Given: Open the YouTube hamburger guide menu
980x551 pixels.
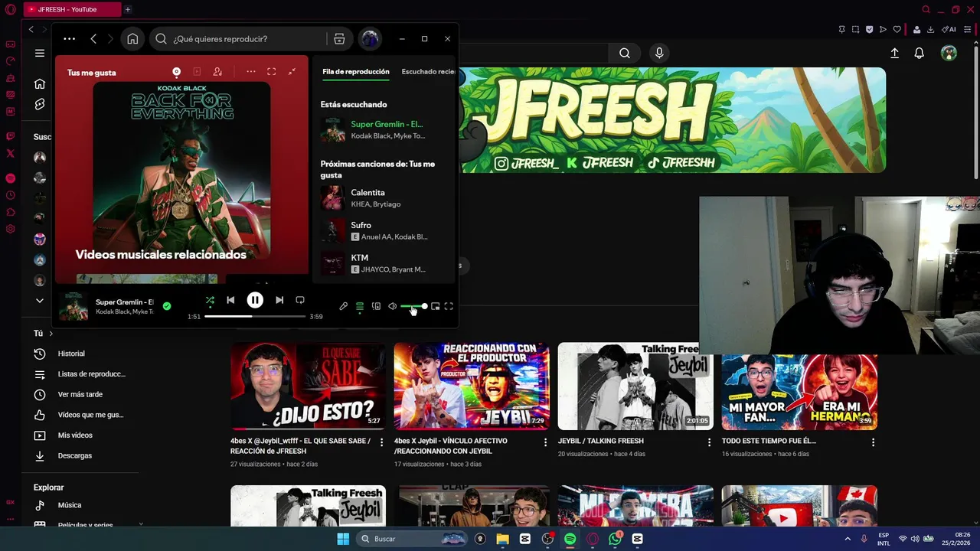Looking at the screenshot, I should coord(40,53).
